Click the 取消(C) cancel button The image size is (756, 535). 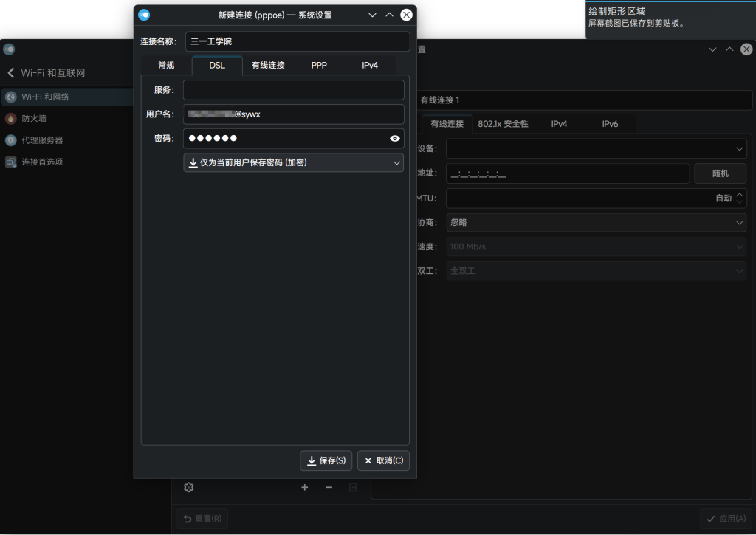[383, 460]
